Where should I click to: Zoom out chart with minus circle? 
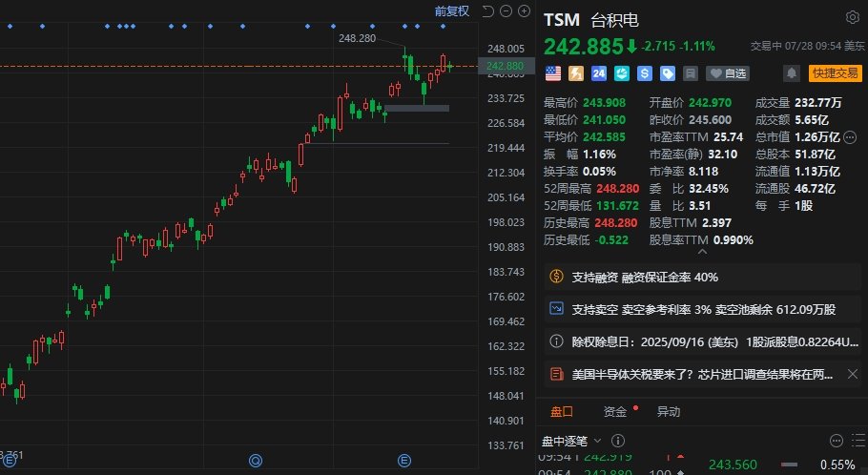506,11
